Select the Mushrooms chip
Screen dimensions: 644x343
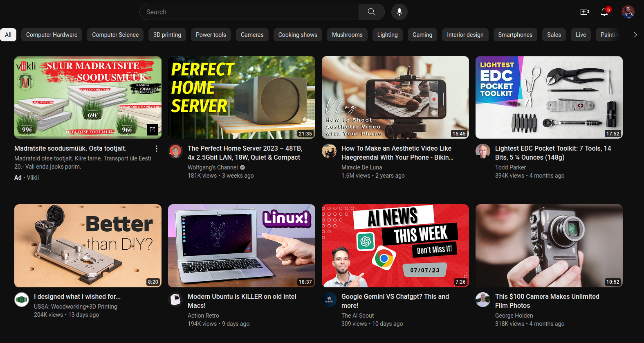click(x=347, y=35)
